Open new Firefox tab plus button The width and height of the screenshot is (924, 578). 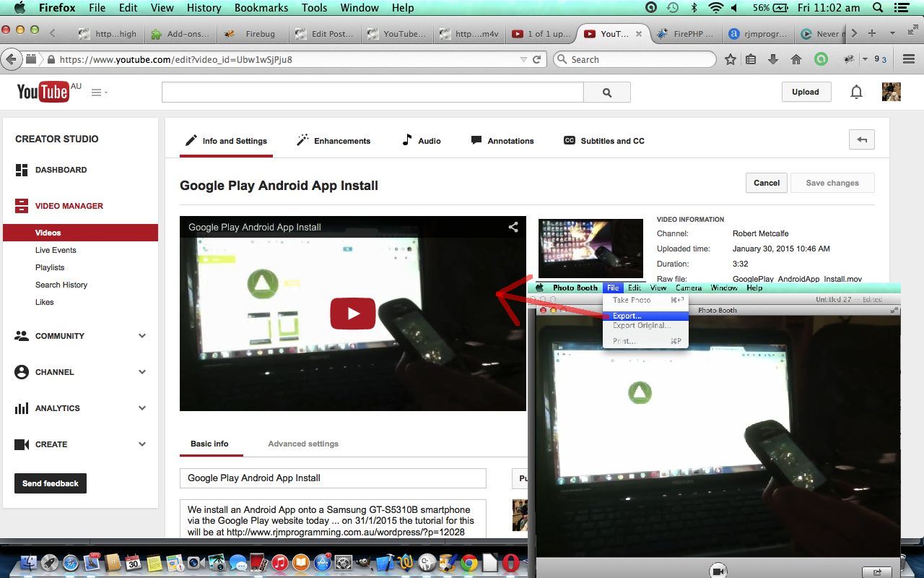(872, 33)
